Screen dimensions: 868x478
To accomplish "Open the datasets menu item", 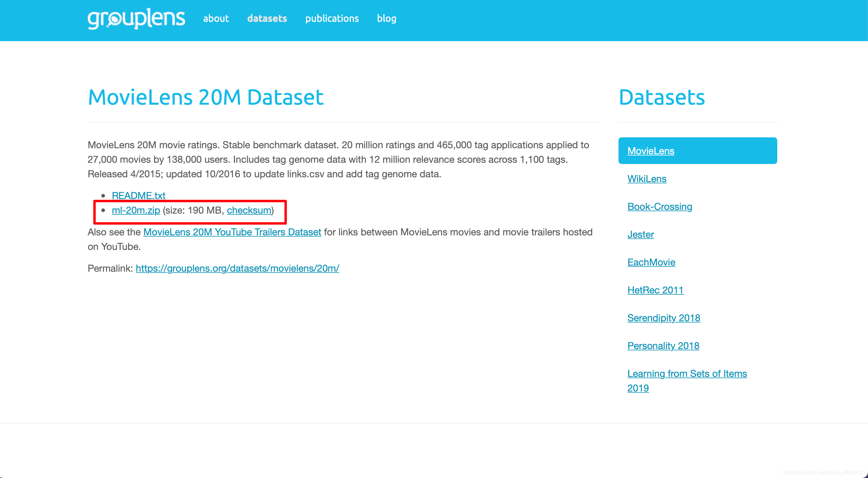I will click(267, 18).
